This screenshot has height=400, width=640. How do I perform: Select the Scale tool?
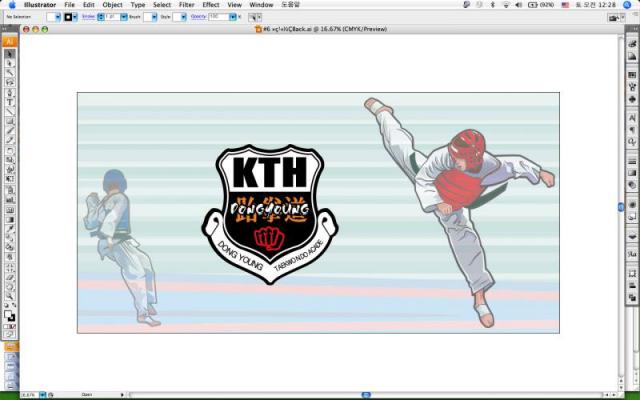tap(10, 160)
